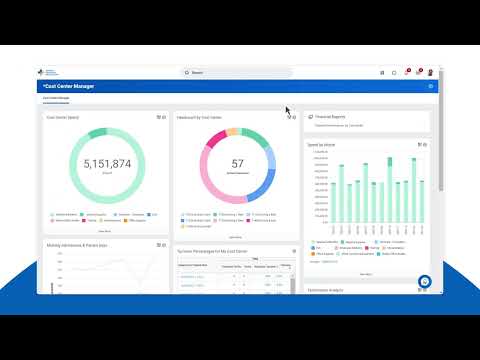
Task: Open the round chat assistant button
Action: (425, 282)
